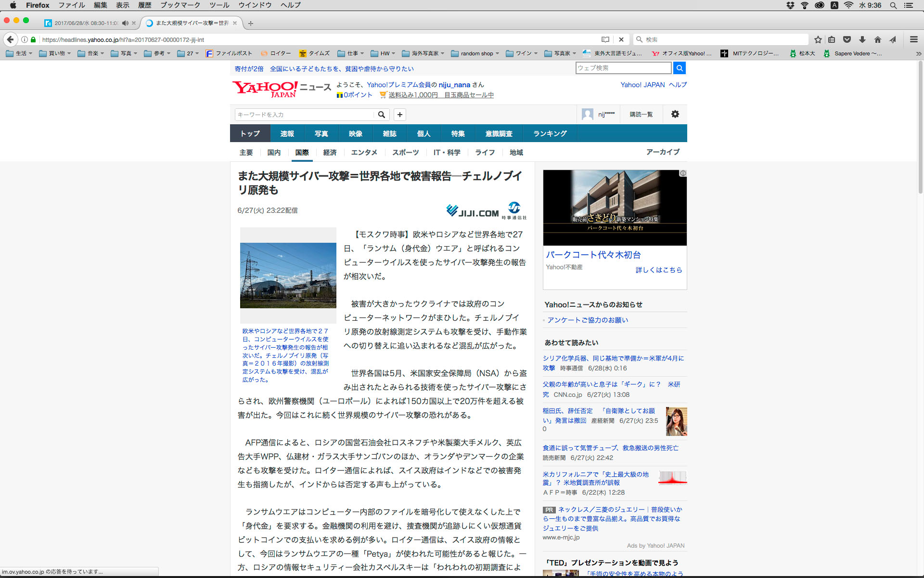
Task: Bookmark this page with star icon
Action: pyautogui.click(x=818, y=39)
